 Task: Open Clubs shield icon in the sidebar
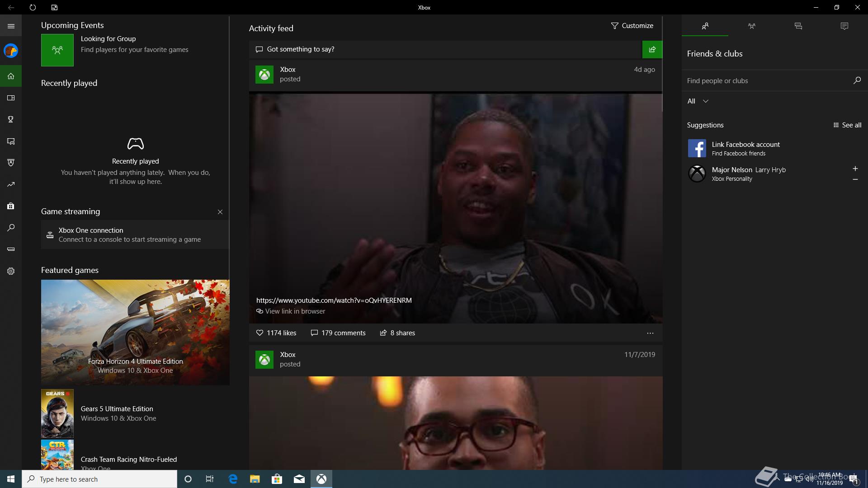pos(11,163)
